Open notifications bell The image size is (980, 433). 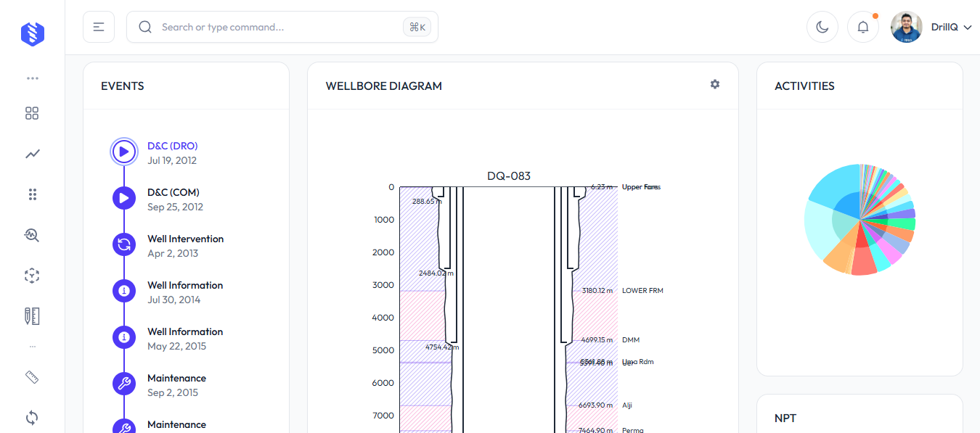click(863, 27)
